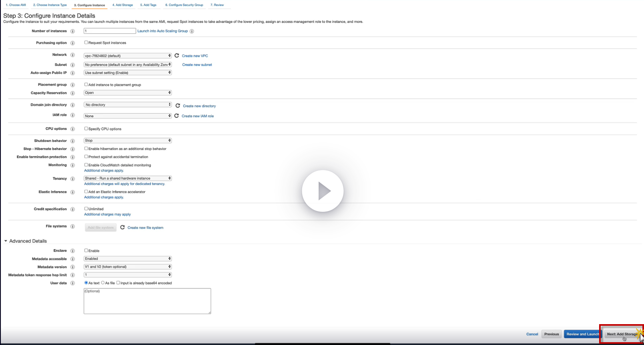Go to the 1. Choose AMI tab
The width and height of the screenshot is (644, 345).
(x=16, y=5)
